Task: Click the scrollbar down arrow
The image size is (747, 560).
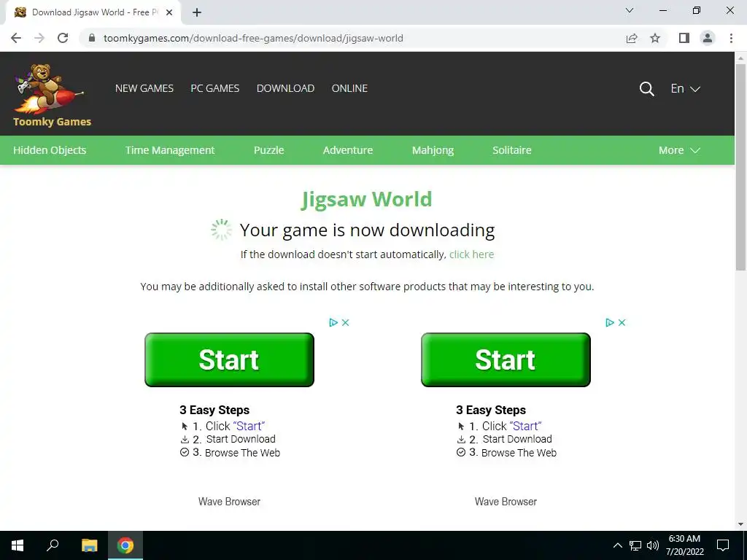Action: click(x=740, y=524)
